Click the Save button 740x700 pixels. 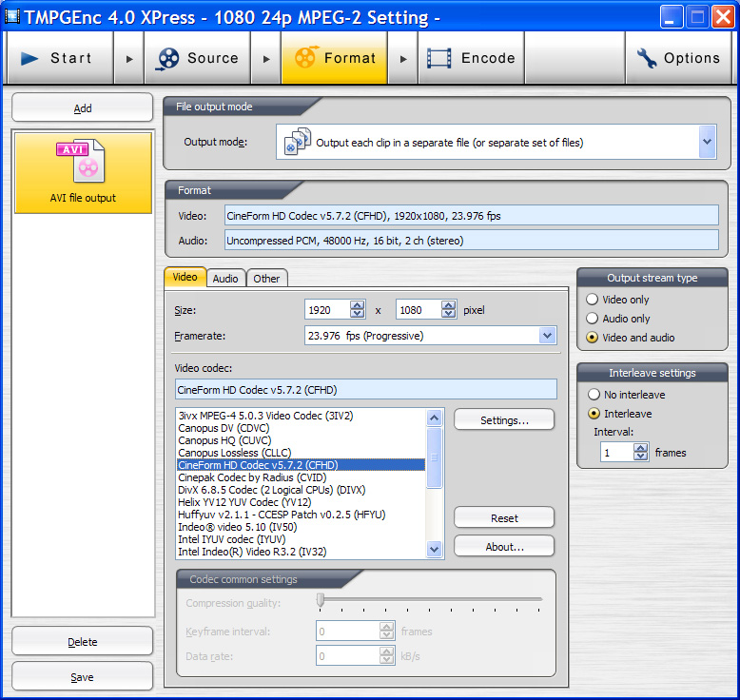tap(83, 677)
